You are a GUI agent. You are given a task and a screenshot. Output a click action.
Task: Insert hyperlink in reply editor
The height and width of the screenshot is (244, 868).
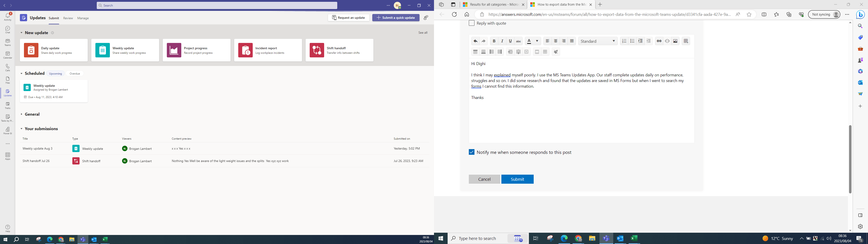click(x=659, y=41)
